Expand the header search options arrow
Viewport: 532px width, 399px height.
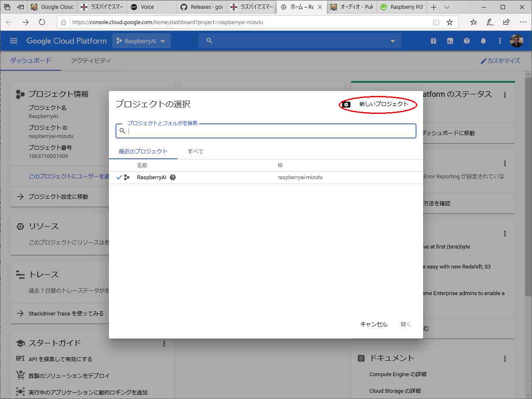pos(392,41)
